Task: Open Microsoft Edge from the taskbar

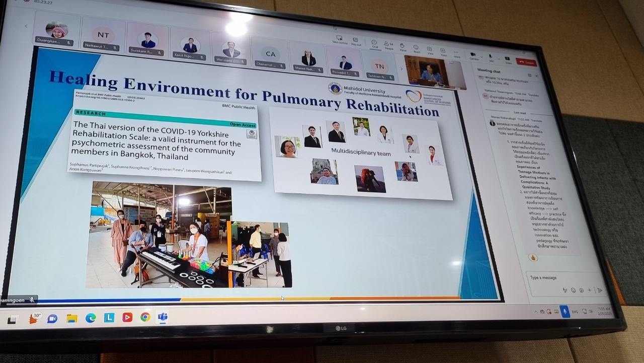Action: (x=91, y=318)
